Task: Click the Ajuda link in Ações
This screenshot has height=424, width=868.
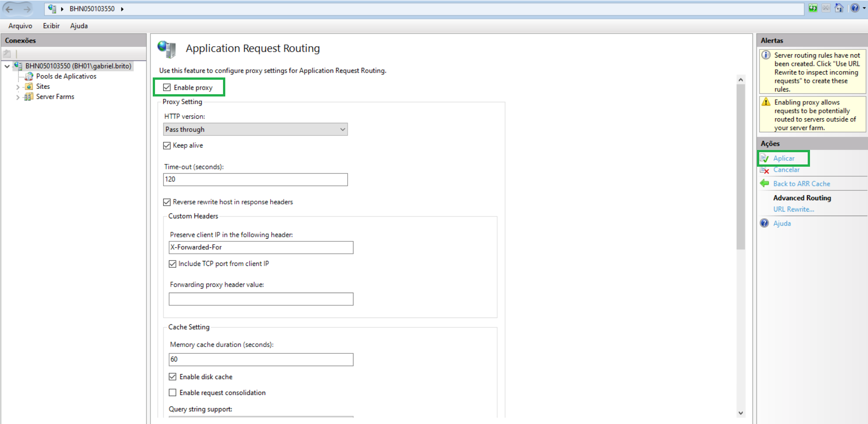Action: pyautogui.click(x=782, y=223)
